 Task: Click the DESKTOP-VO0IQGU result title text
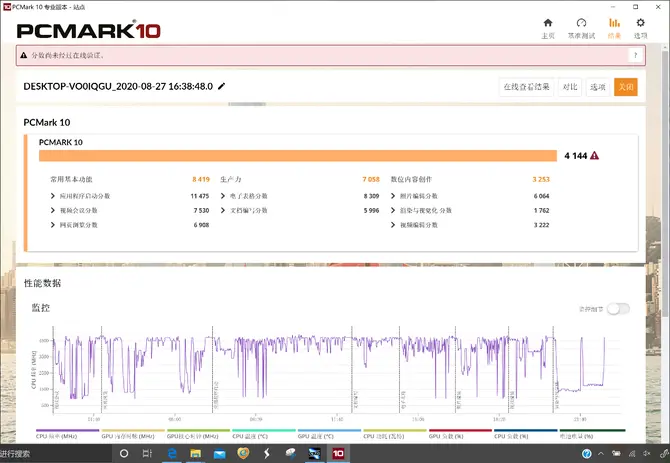click(x=118, y=86)
